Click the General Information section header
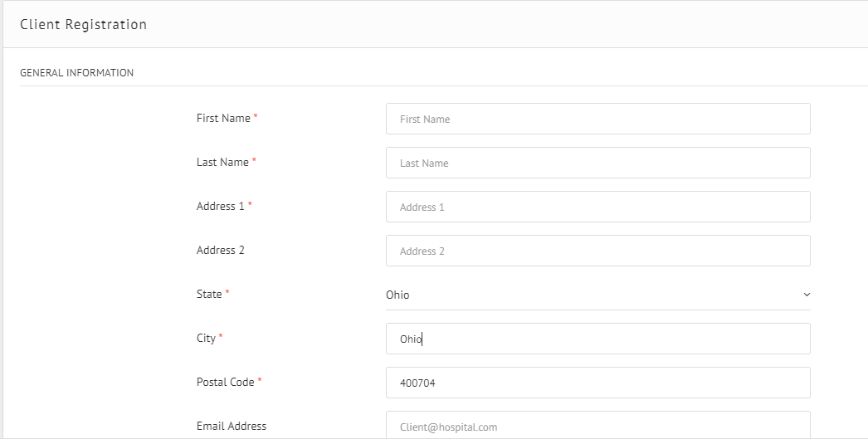The width and height of the screenshot is (868, 444). (x=76, y=73)
